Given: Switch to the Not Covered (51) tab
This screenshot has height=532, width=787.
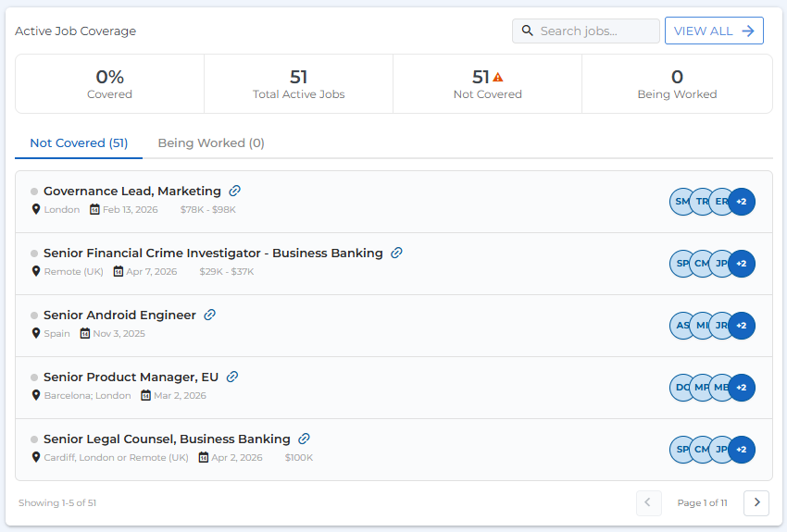Looking at the screenshot, I should [79, 142].
